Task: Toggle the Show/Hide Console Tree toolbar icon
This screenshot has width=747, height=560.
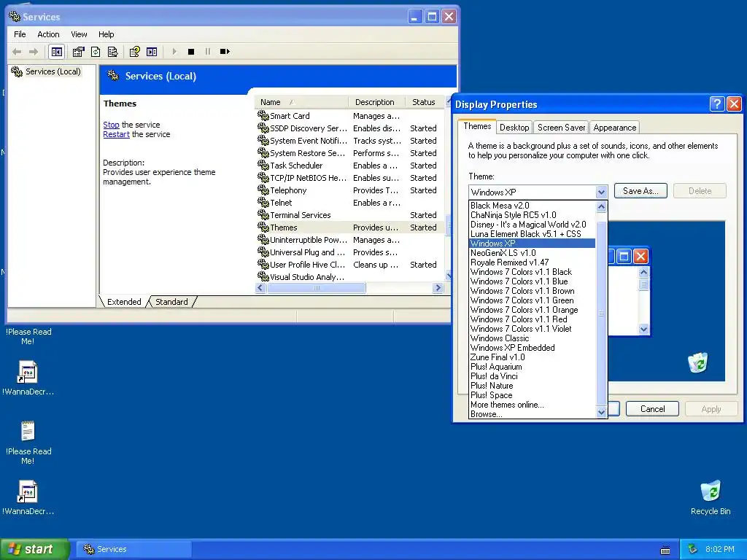Action: 57,52
